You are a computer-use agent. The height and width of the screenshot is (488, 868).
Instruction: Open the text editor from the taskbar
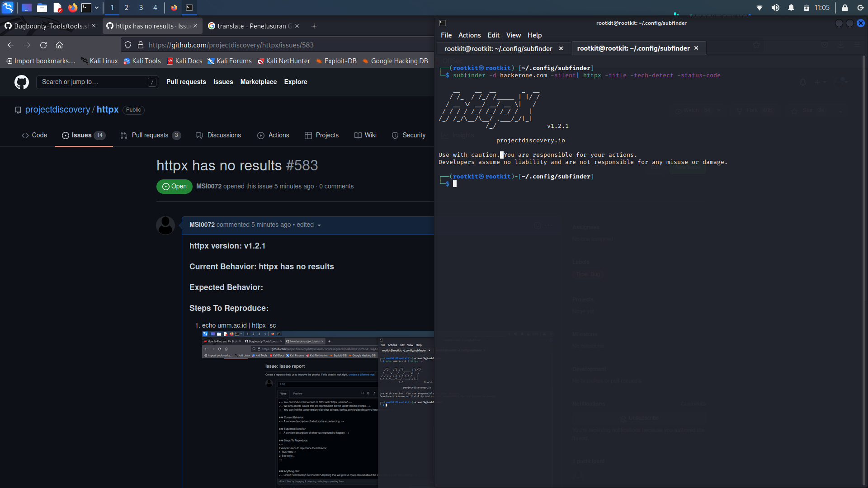pos(57,8)
